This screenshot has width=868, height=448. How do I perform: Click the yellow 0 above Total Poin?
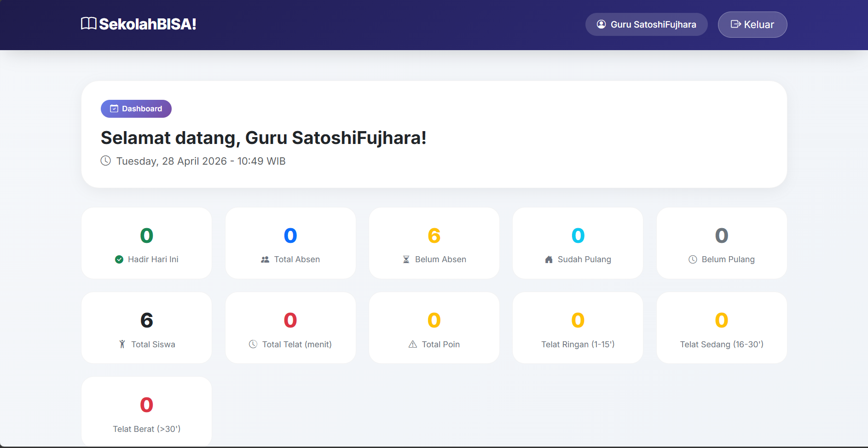pos(434,320)
